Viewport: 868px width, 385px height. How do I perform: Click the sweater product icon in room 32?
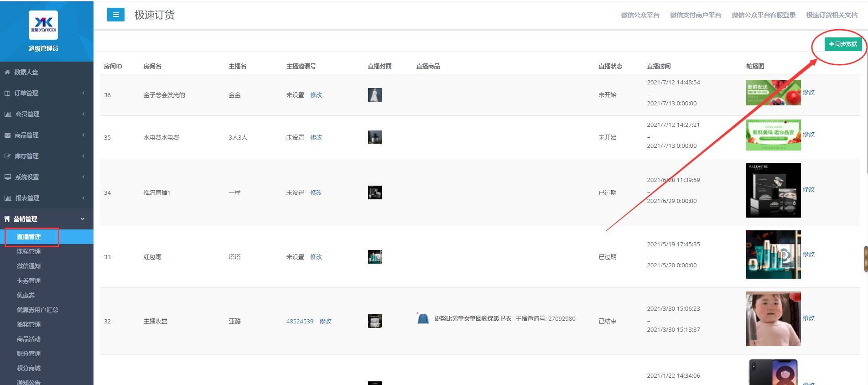[x=423, y=318]
